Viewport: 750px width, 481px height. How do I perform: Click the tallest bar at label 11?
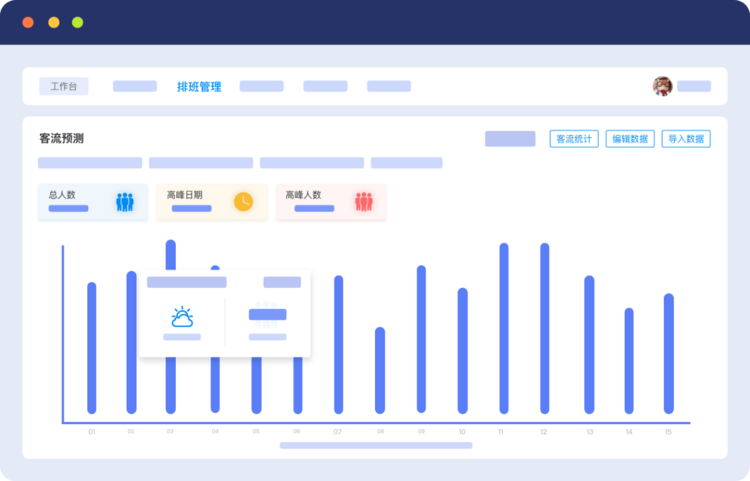[x=504, y=328]
